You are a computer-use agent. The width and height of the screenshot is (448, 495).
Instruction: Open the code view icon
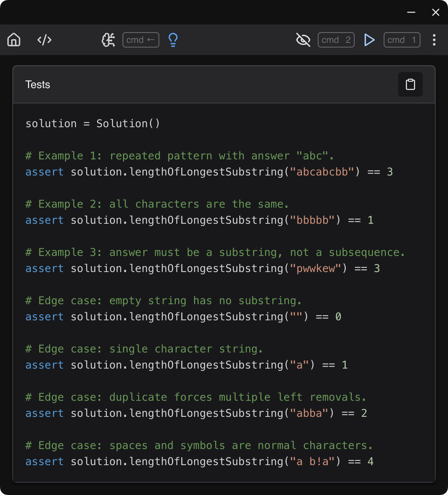44,40
